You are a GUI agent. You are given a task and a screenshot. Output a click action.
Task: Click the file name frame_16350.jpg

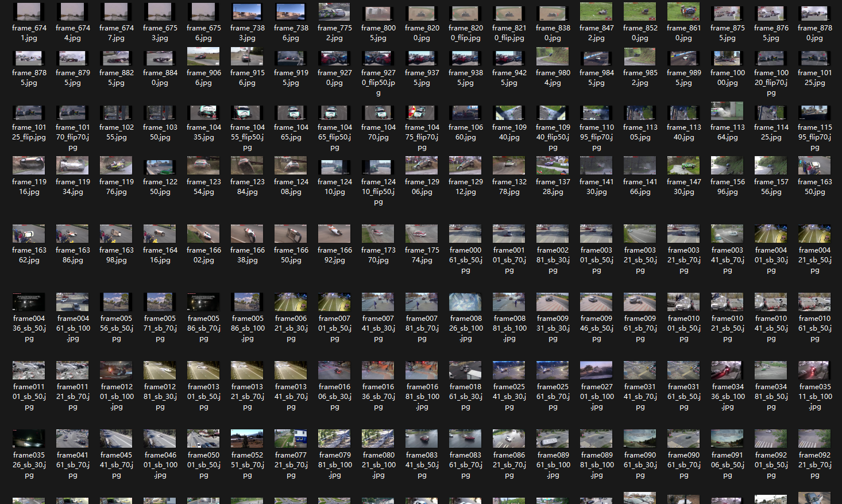tap(814, 187)
